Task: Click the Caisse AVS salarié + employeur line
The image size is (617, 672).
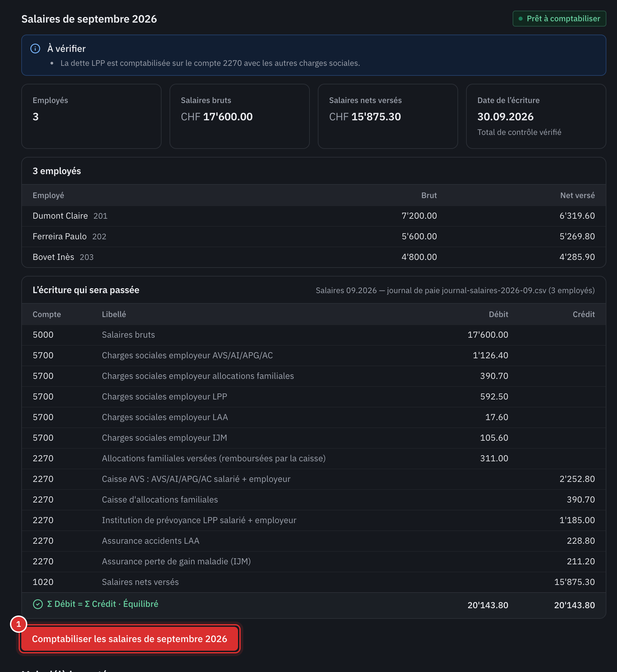Action: point(313,479)
